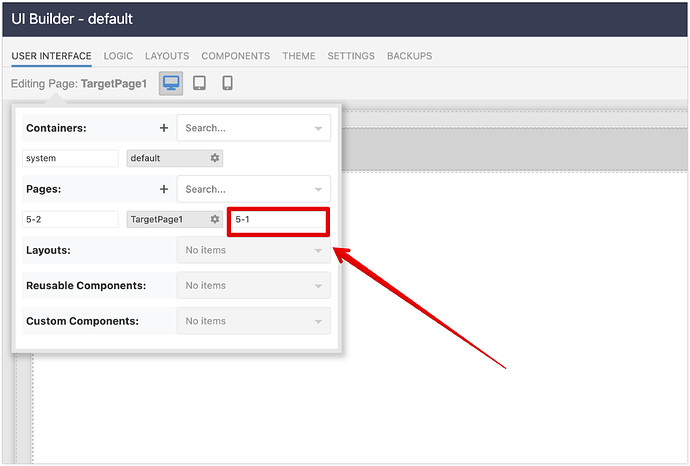The width and height of the screenshot is (690, 466).
Task: Select the desktop view icon
Action: pyautogui.click(x=171, y=83)
